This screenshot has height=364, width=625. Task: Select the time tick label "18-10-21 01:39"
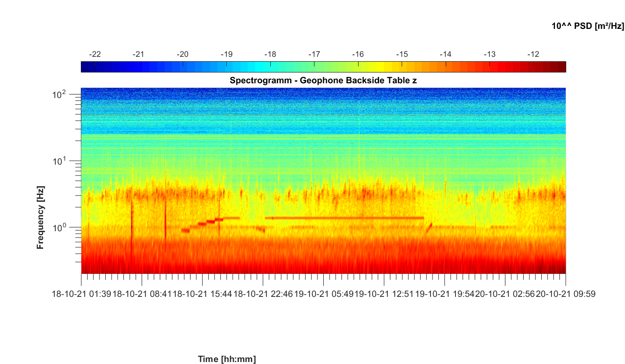point(81,294)
